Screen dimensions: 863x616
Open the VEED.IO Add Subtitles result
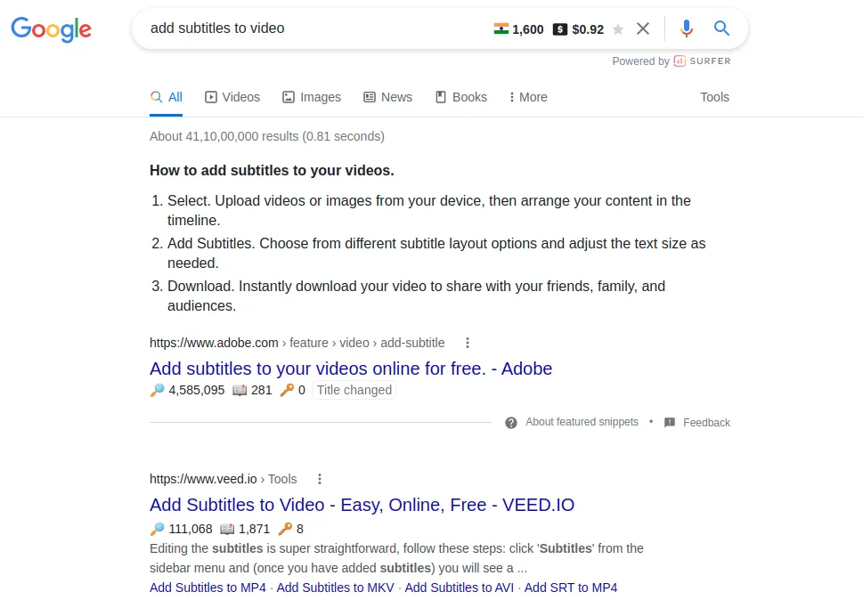[362, 505]
